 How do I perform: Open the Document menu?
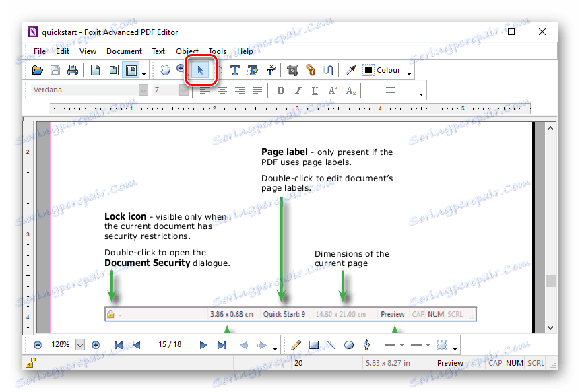(124, 51)
